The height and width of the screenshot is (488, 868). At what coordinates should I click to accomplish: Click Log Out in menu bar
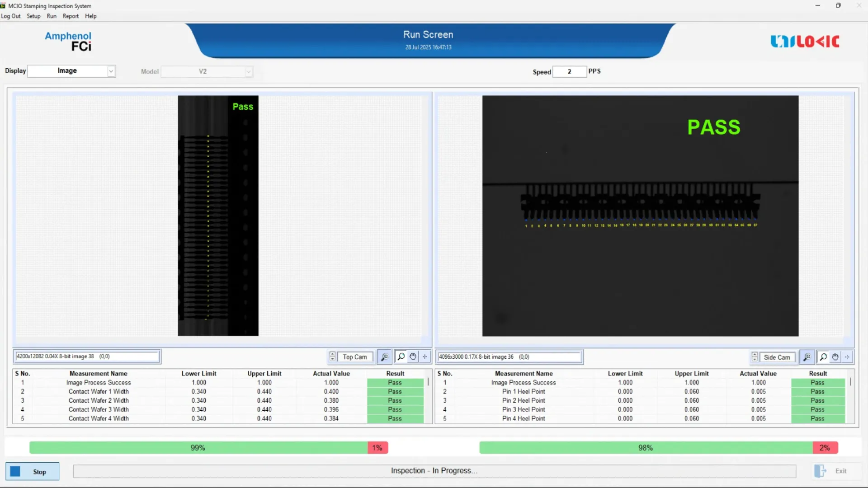11,16
